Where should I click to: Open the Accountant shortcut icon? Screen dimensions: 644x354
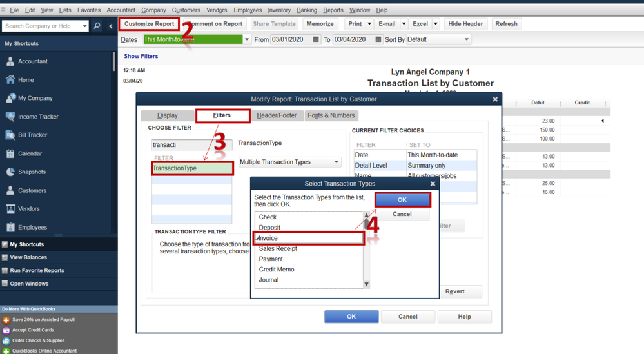click(x=10, y=61)
